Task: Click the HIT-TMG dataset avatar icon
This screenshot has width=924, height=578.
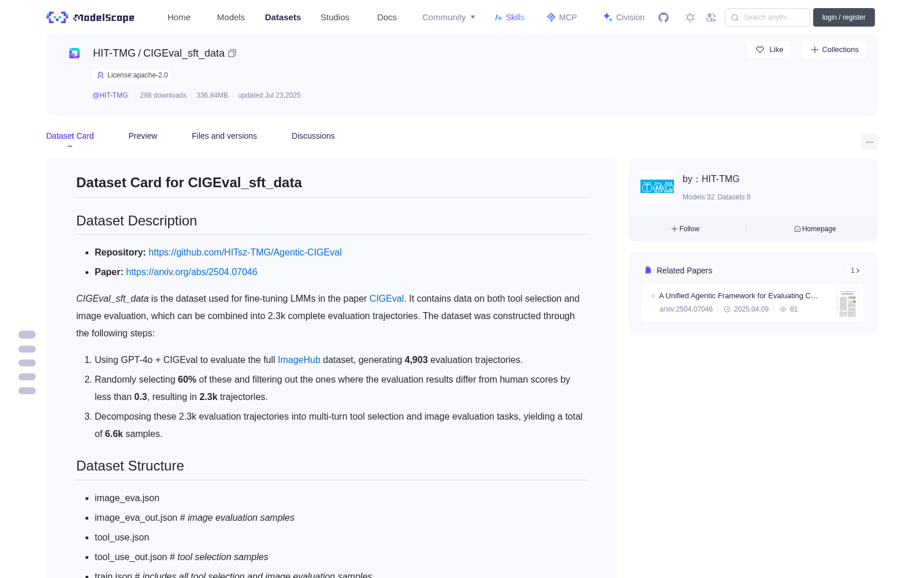Action: tap(74, 53)
